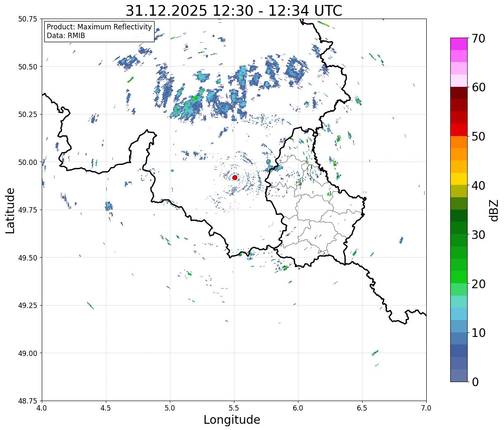Click the 'dBZ' colorbar label
Viewport: 504px width, 430px height.
pyautogui.click(x=494, y=210)
